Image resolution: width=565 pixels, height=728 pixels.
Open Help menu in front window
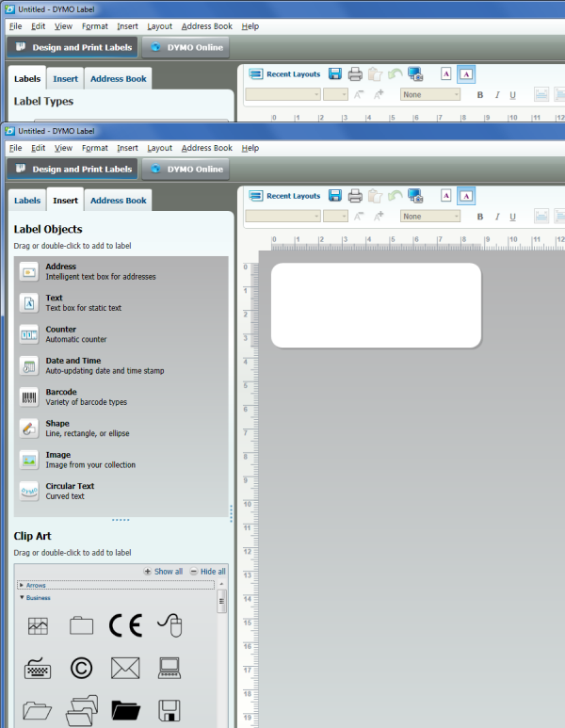click(x=250, y=148)
